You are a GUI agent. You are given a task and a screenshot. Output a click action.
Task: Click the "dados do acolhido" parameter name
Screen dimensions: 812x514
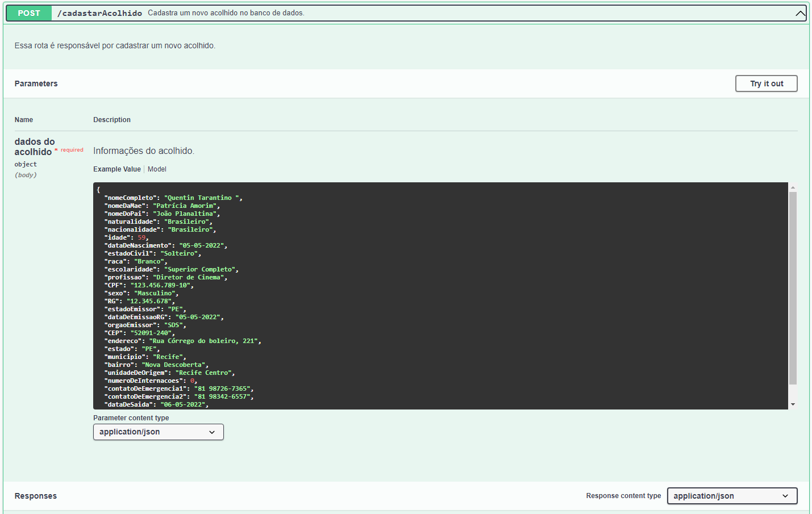pyautogui.click(x=35, y=147)
